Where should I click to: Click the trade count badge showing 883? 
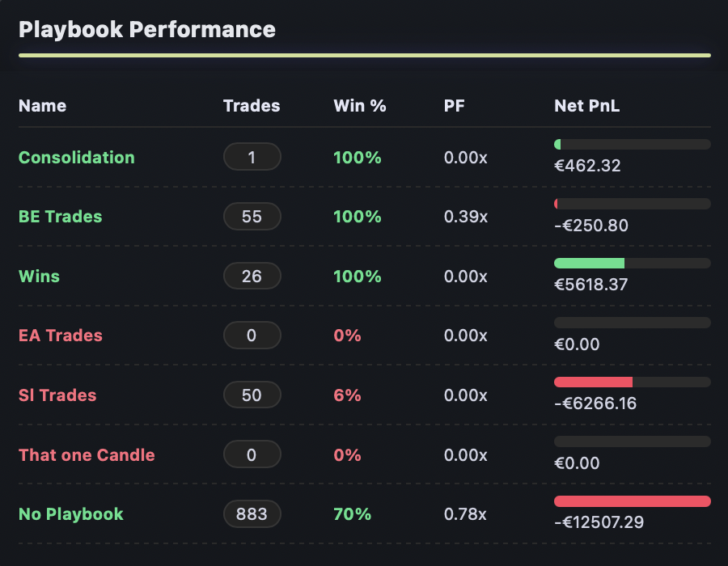tap(252, 514)
